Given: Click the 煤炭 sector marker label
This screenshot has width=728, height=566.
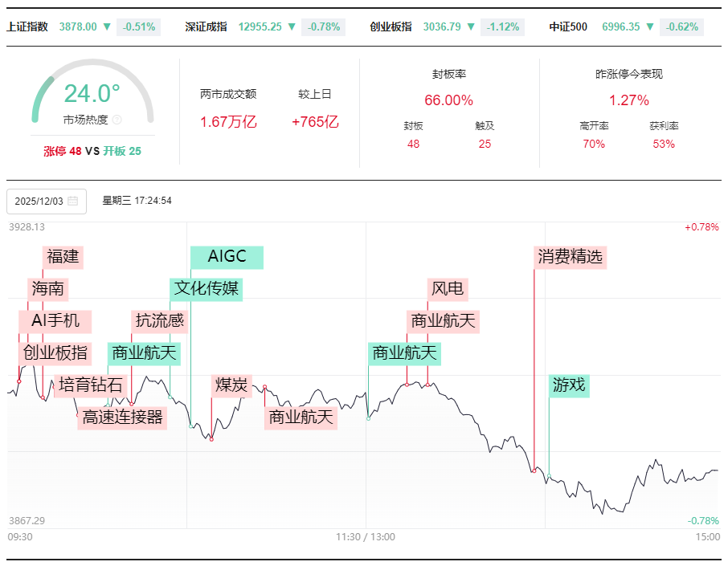Looking at the screenshot, I should [x=231, y=385].
